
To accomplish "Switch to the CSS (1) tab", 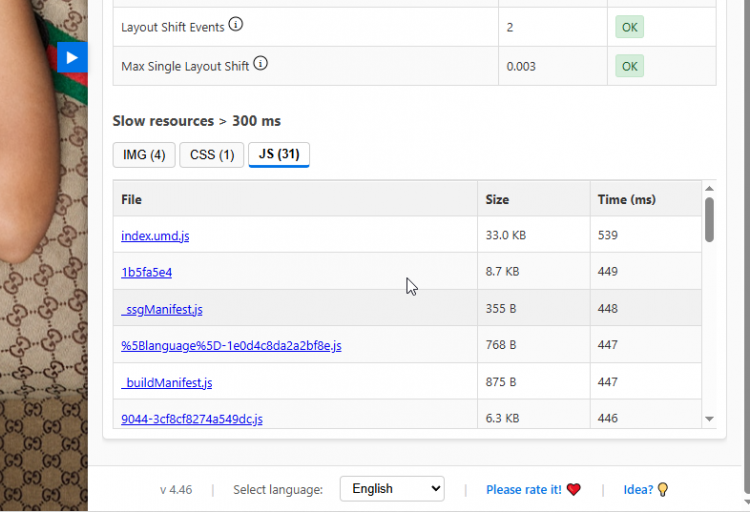I will tap(212, 155).
